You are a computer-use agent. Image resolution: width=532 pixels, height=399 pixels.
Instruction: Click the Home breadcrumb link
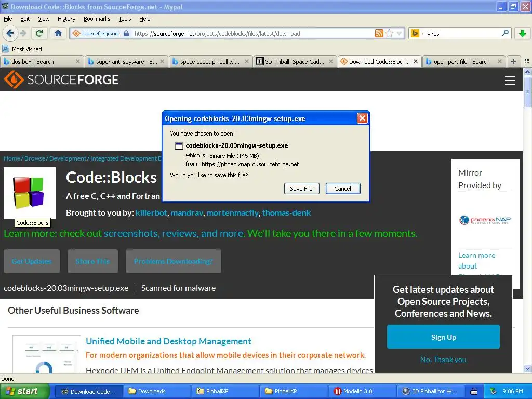(12, 158)
